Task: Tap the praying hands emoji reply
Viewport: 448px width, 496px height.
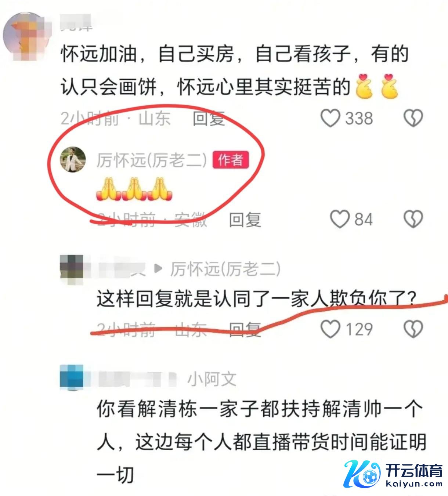Action: (134, 189)
